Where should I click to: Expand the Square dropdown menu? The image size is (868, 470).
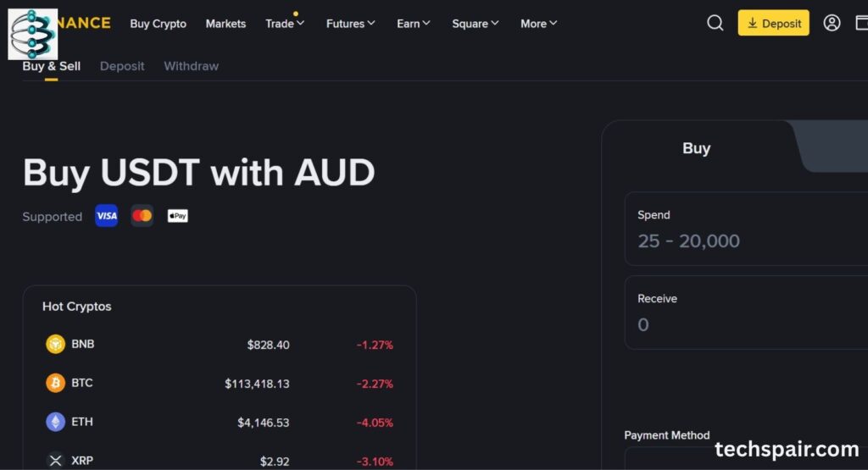476,24
